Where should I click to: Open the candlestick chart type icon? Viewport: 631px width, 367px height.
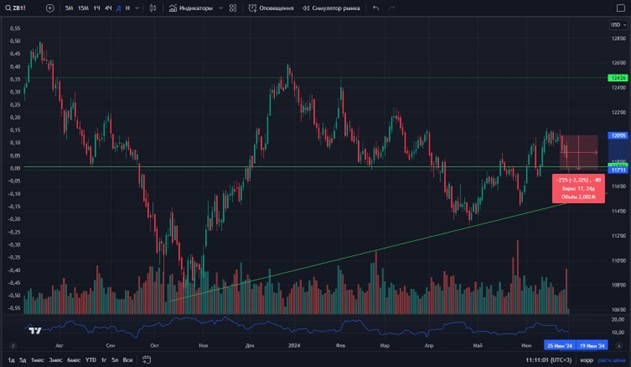click(153, 8)
